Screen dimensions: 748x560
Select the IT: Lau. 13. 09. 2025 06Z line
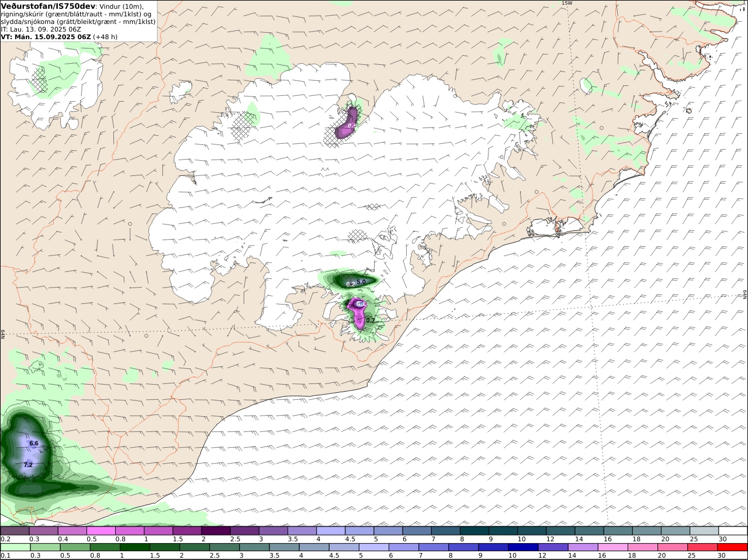[41, 29]
